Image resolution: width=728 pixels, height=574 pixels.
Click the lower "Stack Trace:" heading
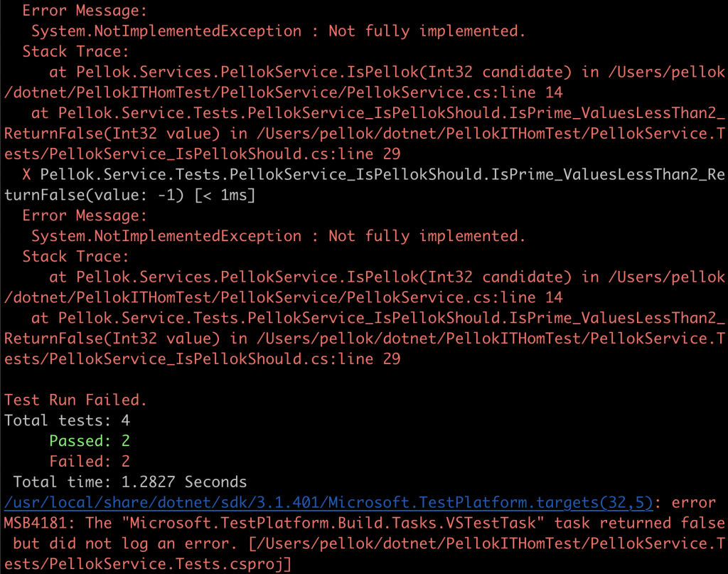pyautogui.click(x=76, y=256)
